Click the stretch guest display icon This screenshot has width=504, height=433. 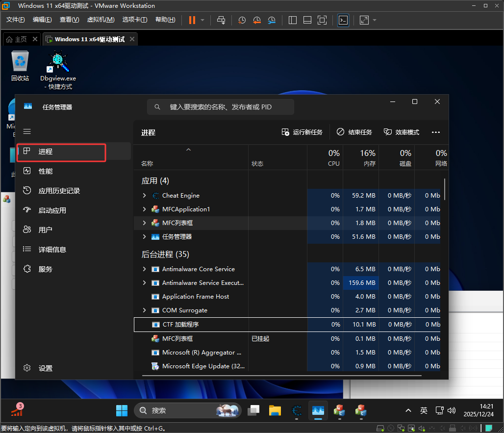click(364, 20)
